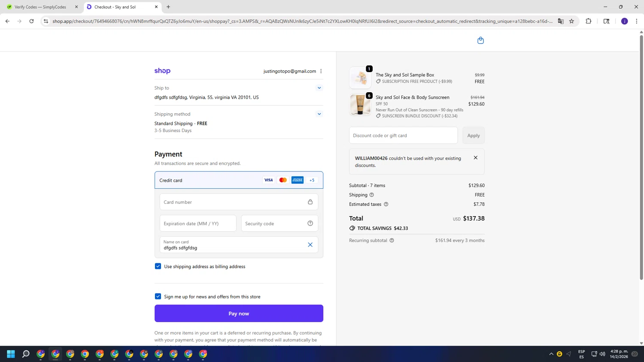Expand the Shipping method section
The image size is (644, 362).
pyautogui.click(x=319, y=114)
